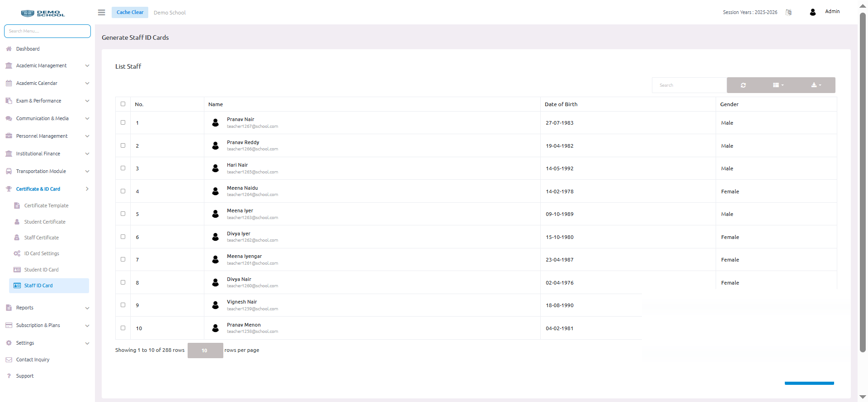868x402 pixels.
Task: Click the Contact Inquiry envelope icon
Action: coord(9,360)
